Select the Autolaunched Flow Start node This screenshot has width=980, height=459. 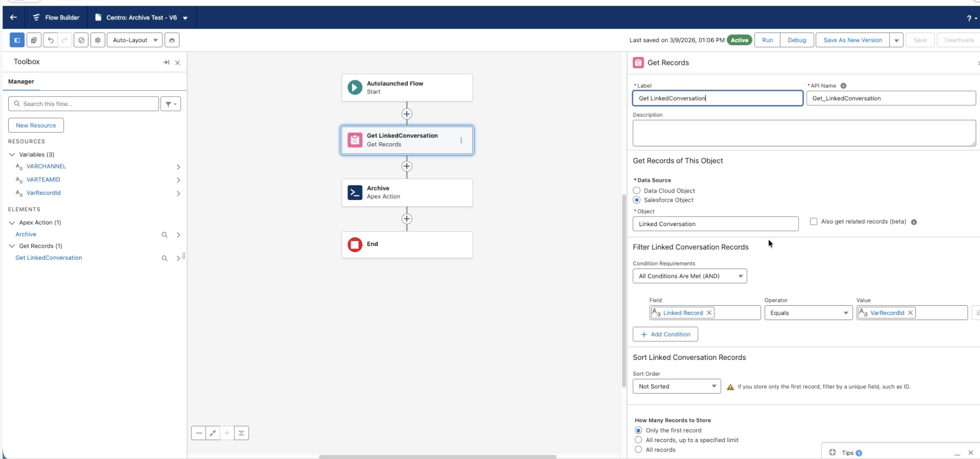click(407, 87)
